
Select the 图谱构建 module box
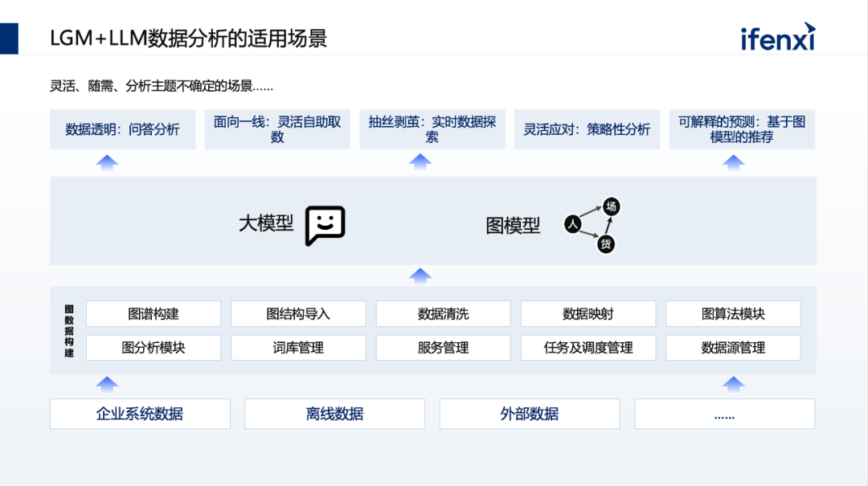153,314
